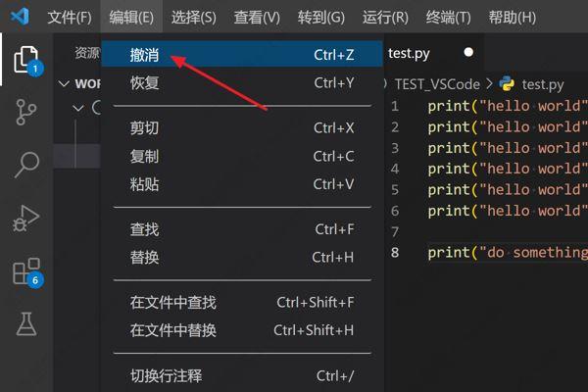This screenshot has height=392, width=588.
Task: Select 恢复 (Redo) menu entry
Action: point(145,83)
